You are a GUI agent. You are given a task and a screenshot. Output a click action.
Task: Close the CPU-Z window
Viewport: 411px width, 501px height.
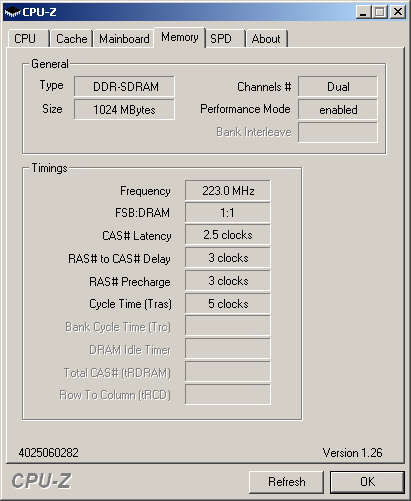click(398, 12)
